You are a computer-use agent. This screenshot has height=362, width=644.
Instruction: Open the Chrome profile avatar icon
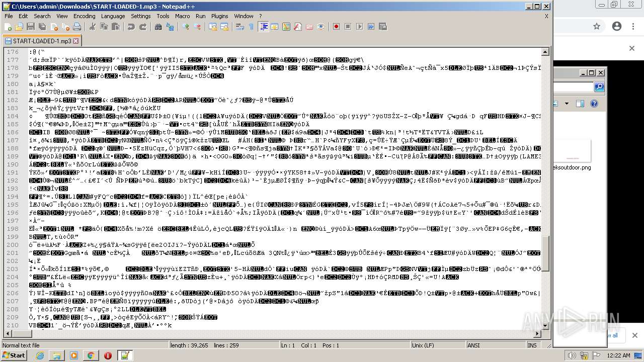[x=616, y=26]
